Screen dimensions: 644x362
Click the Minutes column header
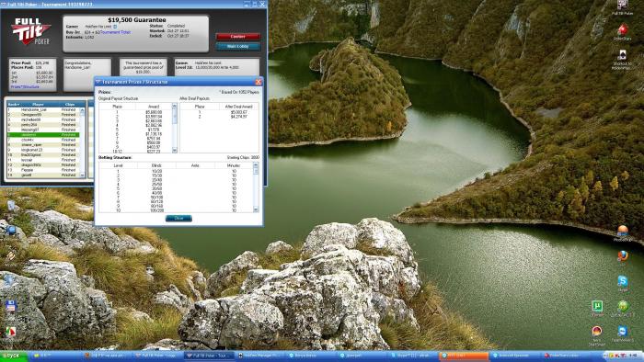234,165
